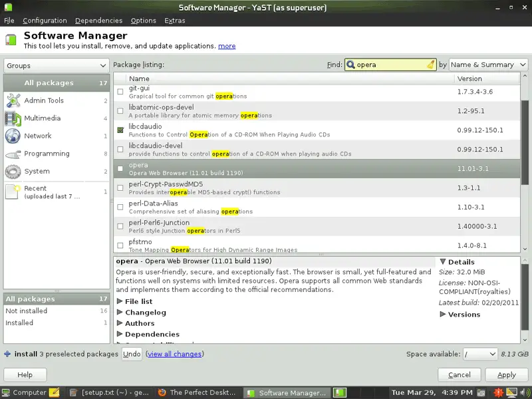Open the Network group globe icon
This screenshot has height=399, width=532.
pos(13,136)
